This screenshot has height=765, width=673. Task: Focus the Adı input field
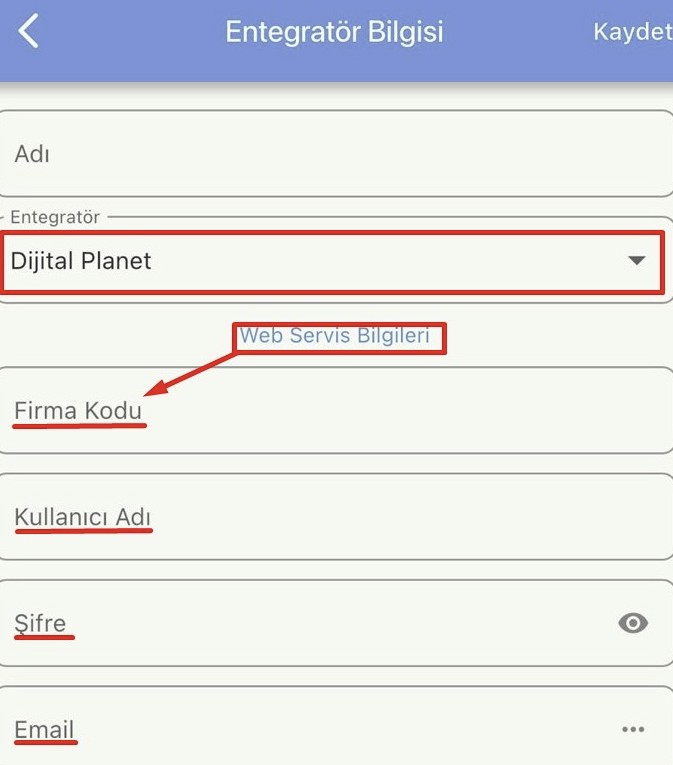(x=336, y=154)
